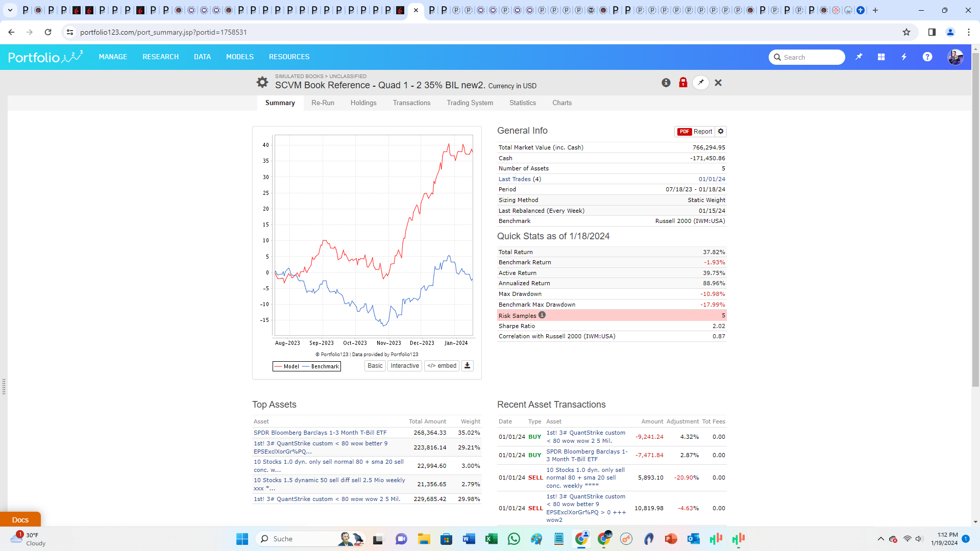Screen dimensions: 980x551
Task: Click the pin icon in top navigation bar
Action: coord(859,57)
